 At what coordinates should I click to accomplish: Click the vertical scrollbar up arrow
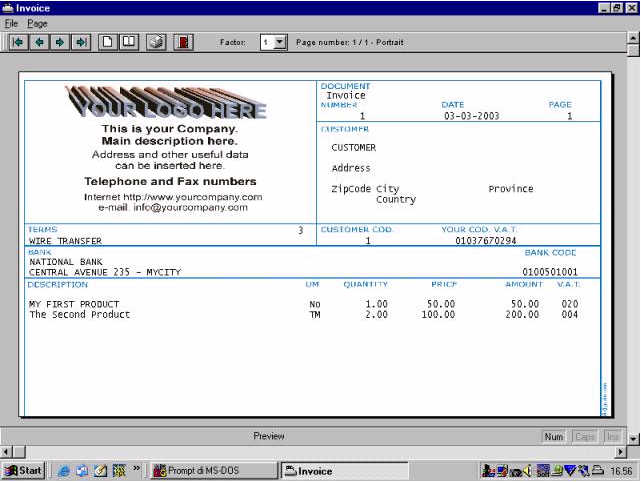point(633,38)
